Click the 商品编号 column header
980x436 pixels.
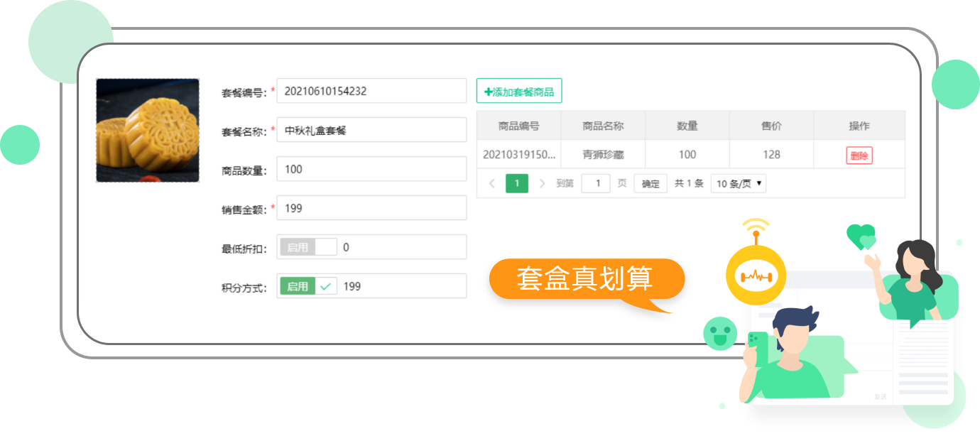518,126
